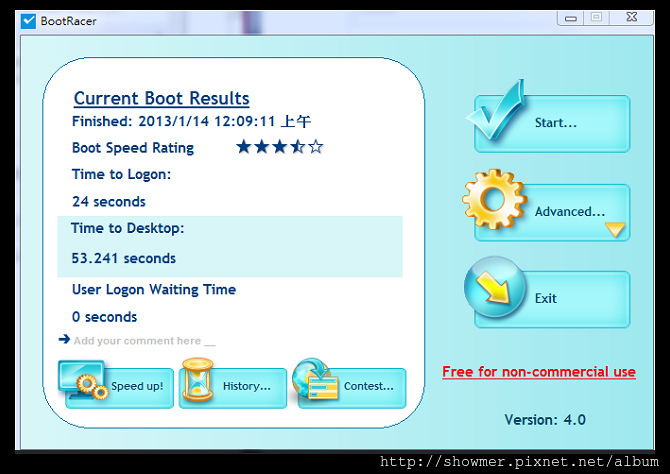
Task: Click the Time to Logon label
Action: 121,174
